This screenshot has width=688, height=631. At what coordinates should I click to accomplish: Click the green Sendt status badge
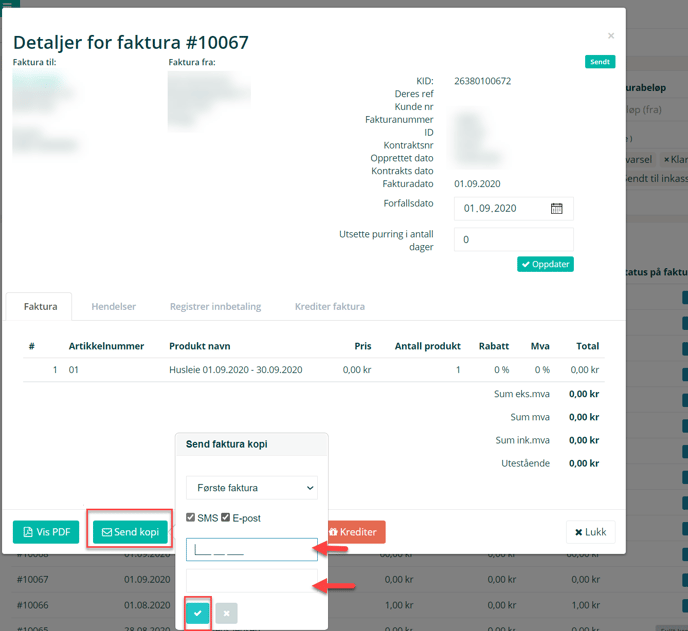(600, 62)
